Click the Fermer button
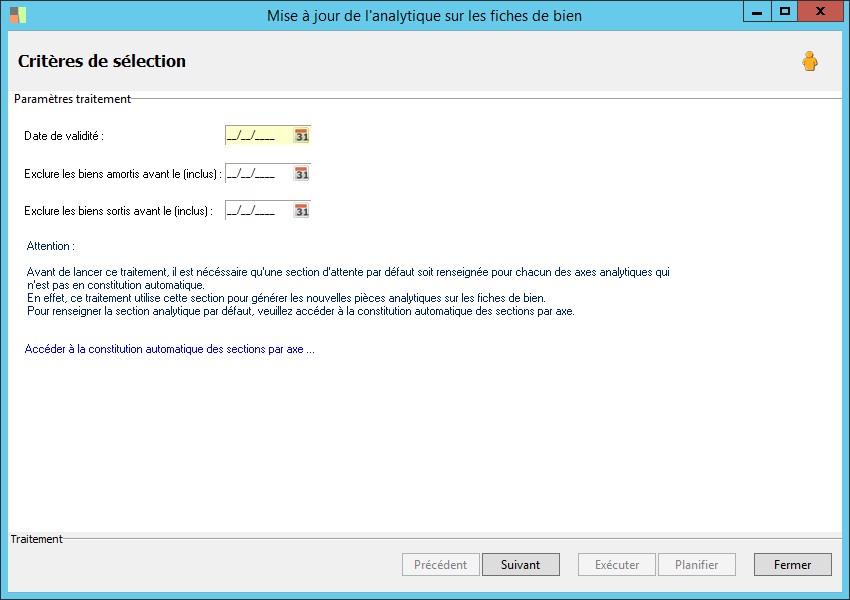850x600 pixels. 792,565
